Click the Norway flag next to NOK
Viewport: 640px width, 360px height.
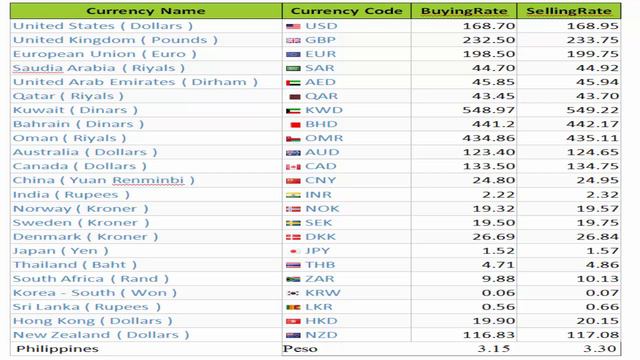point(293,209)
